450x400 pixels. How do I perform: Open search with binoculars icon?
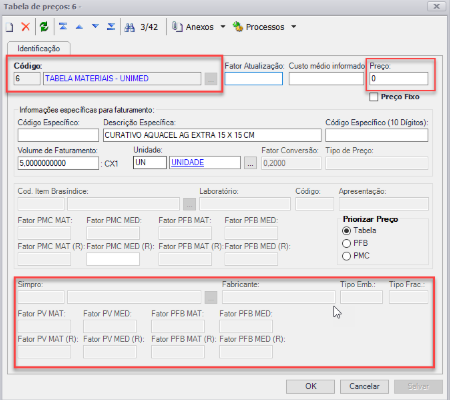coord(129,27)
